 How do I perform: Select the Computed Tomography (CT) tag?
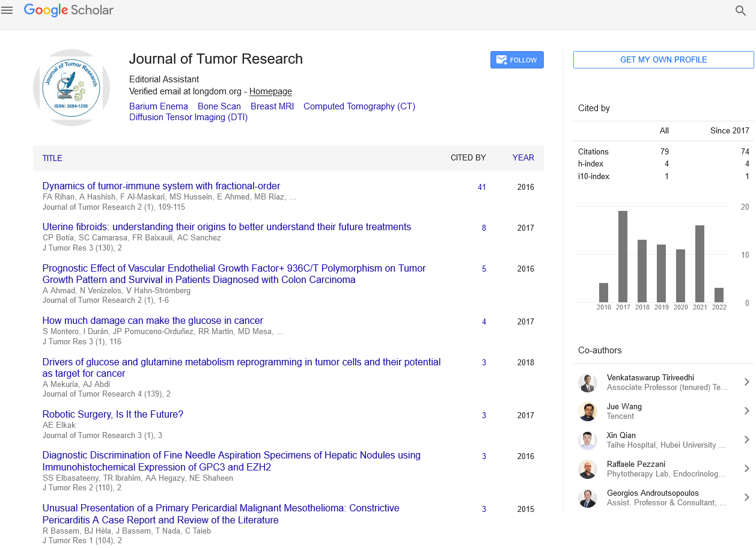point(359,106)
